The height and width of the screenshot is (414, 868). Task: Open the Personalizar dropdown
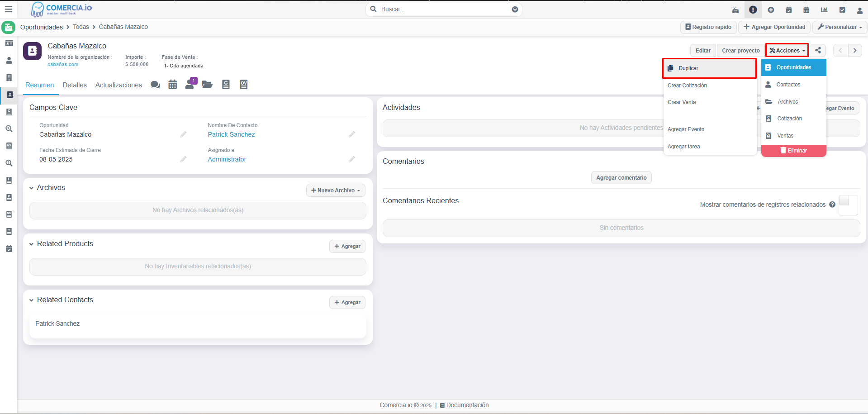tap(840, 27)
